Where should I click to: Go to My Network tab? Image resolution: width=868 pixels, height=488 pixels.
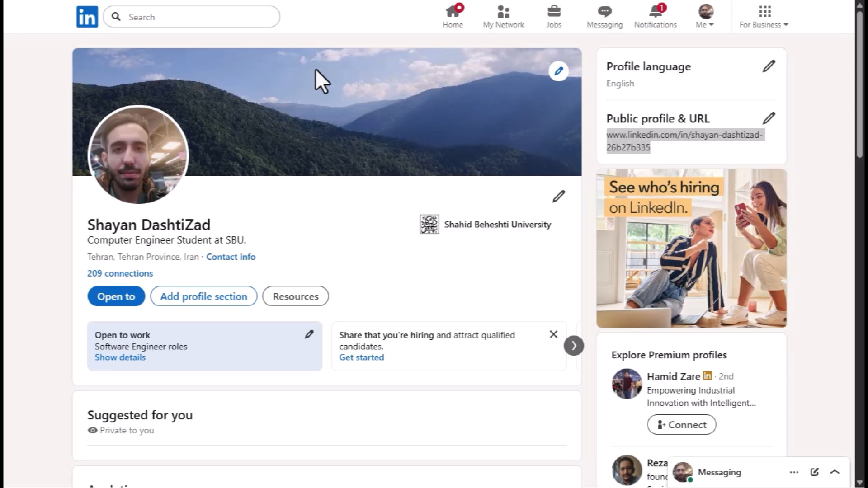pos(503,17)
